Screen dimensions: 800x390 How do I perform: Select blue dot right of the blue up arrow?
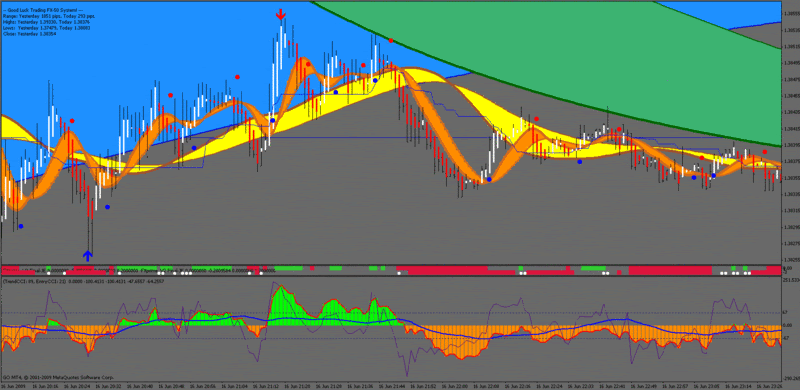pos(107,207)
